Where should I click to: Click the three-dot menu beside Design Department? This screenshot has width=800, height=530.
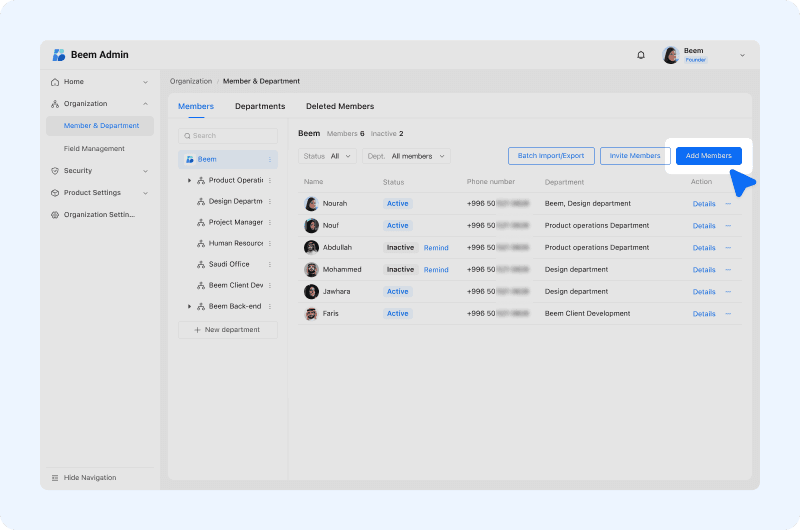coord(270,201)
